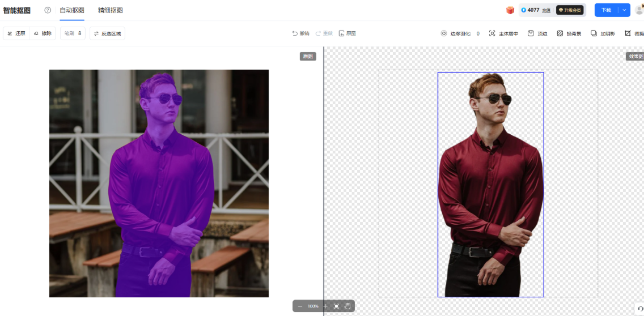Select the 还原 restore brush tool

point(16,33)
